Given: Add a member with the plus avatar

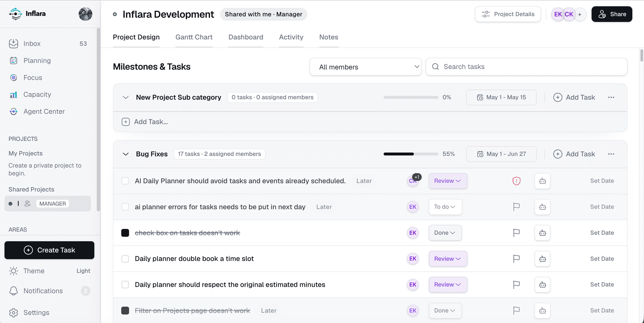Looking at the screenshot, I should tap(579, 14).
